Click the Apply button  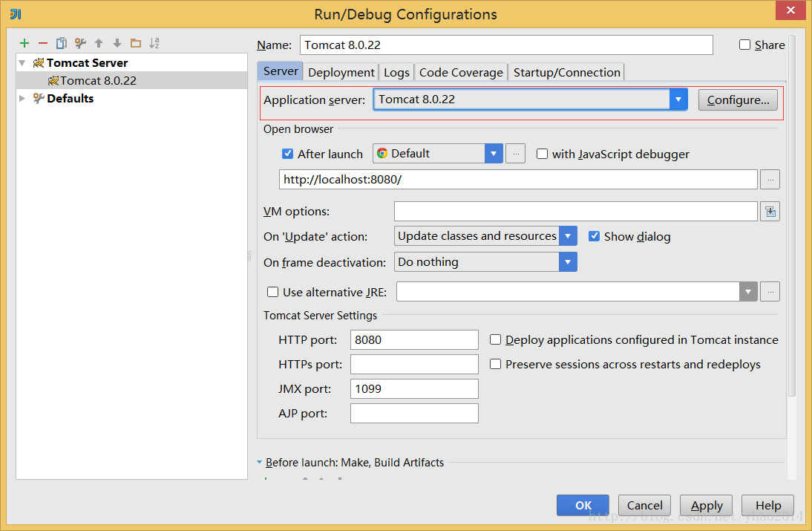click(x=707, y=505)
